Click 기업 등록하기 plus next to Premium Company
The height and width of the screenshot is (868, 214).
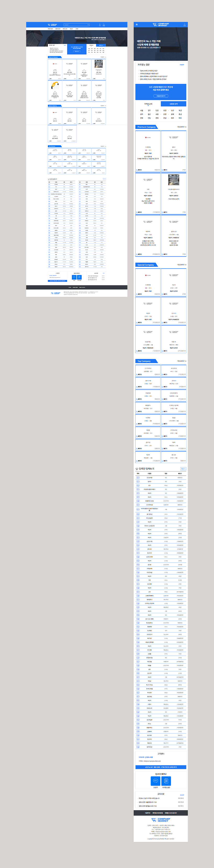click(182, 127)
